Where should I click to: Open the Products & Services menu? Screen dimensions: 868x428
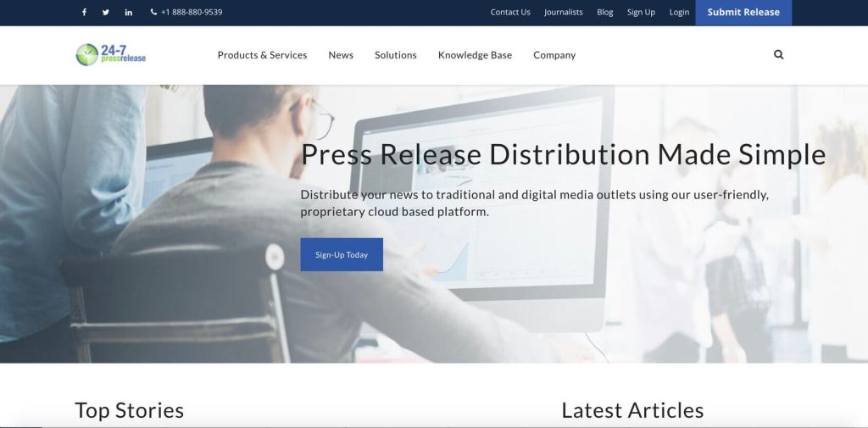pyautogui.click(x=262, y=55)
